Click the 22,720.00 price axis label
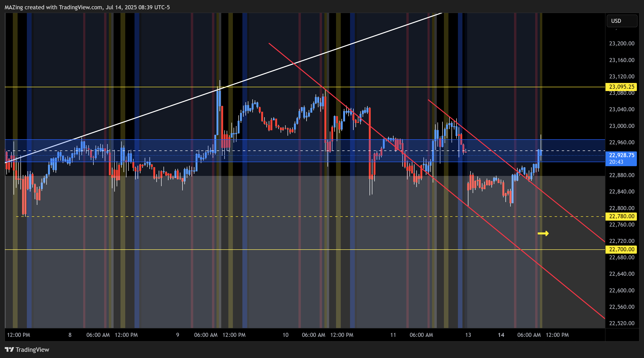644x358 pixels. [x=621, y=241]
